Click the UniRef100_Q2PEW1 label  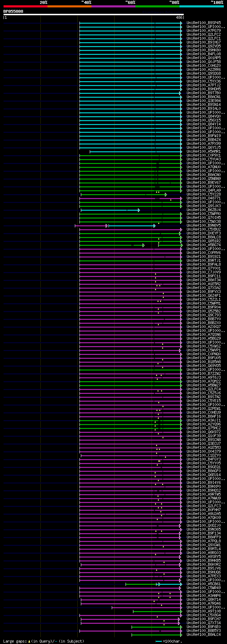(204, 408)
